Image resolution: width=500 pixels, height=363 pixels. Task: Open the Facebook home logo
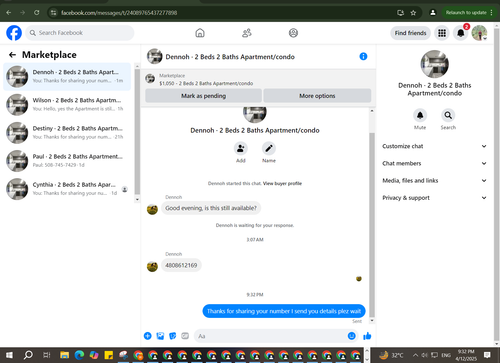[x=14, y=33]
